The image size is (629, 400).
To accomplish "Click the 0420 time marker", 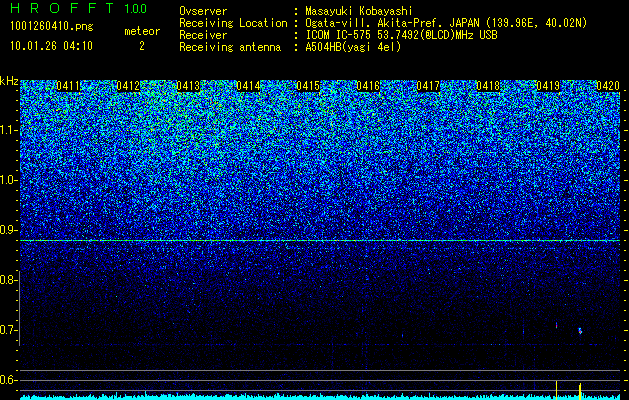I will coord(608,86).
